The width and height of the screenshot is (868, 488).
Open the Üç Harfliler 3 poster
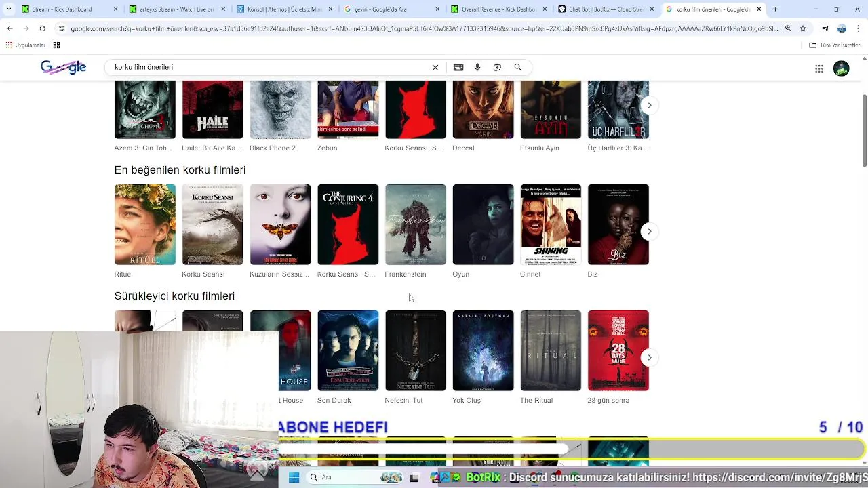click(x=618, y=110)
